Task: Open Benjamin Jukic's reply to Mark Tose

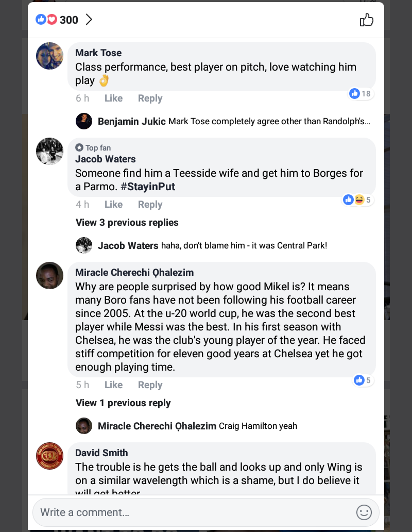Action: 234,122
